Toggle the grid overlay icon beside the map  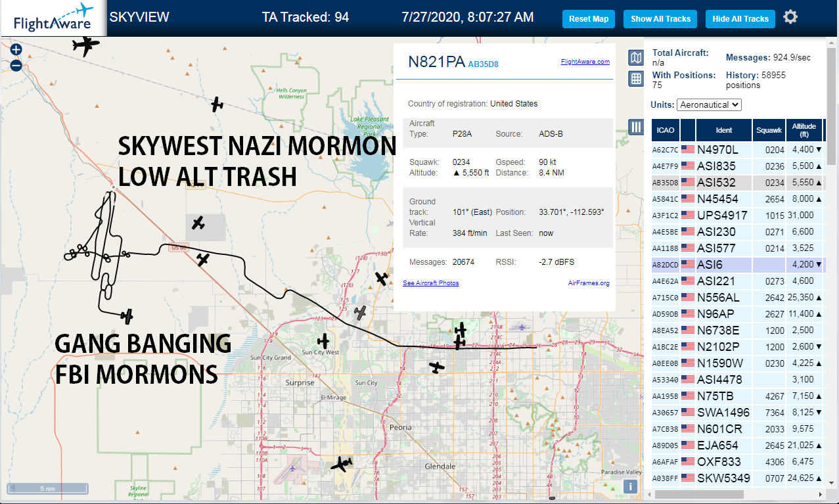636,79
